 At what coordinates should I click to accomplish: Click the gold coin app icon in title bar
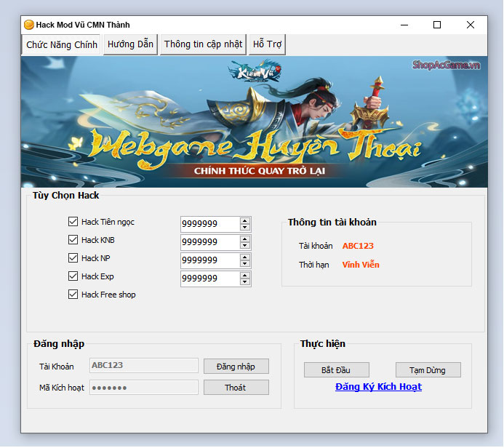(29, 25)
